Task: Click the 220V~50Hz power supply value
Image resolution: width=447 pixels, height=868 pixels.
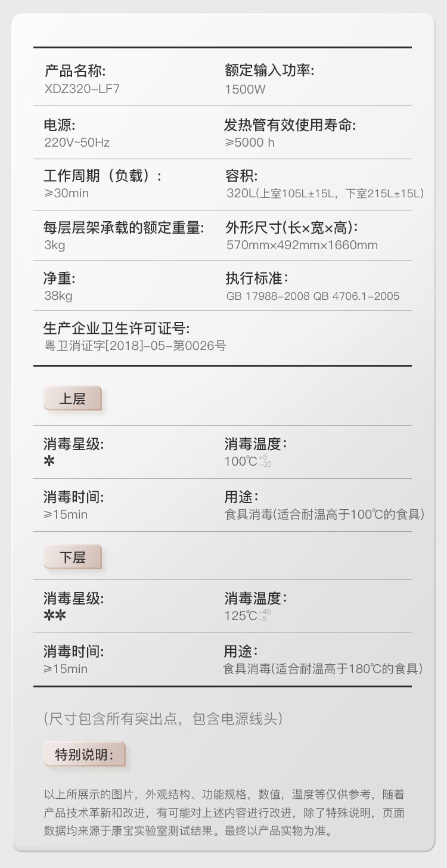Action: tap(77, 142)
